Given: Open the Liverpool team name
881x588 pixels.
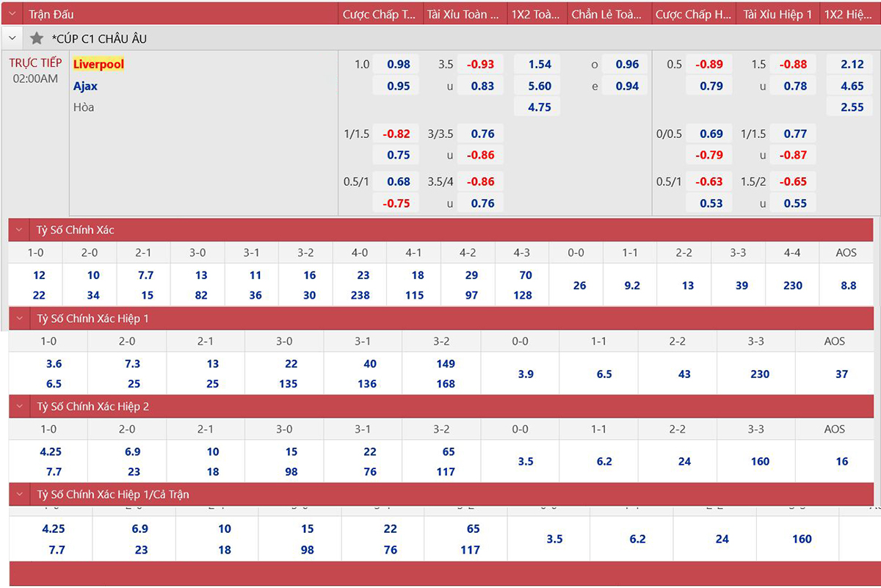Looking at the screenshot, I should [x=98, y=65].
